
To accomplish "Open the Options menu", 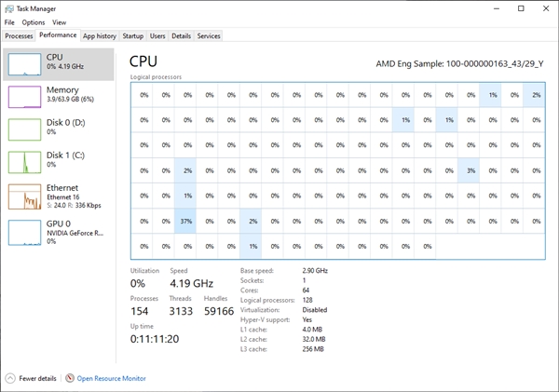I will click(x=34, y=22).
